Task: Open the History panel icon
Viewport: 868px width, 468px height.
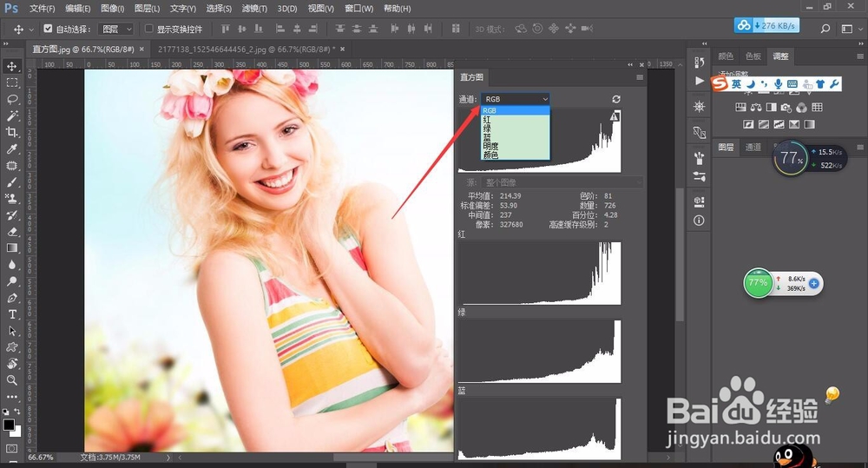Action: [699, 62]
